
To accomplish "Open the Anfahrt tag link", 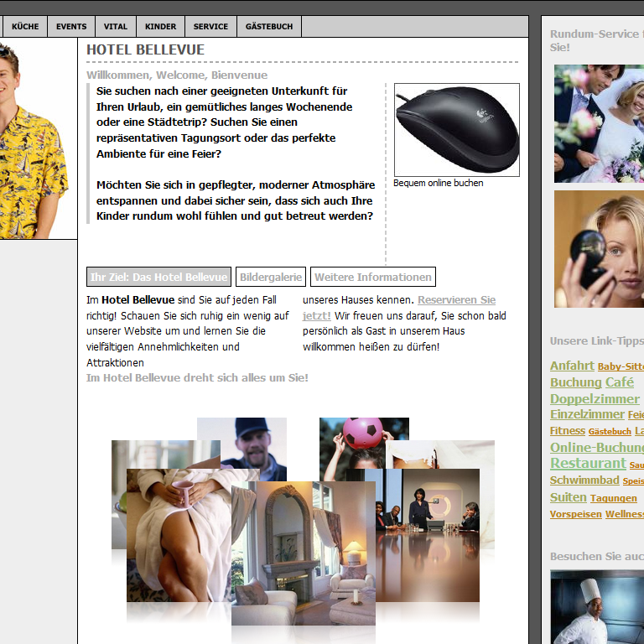I will pos(572,366).
